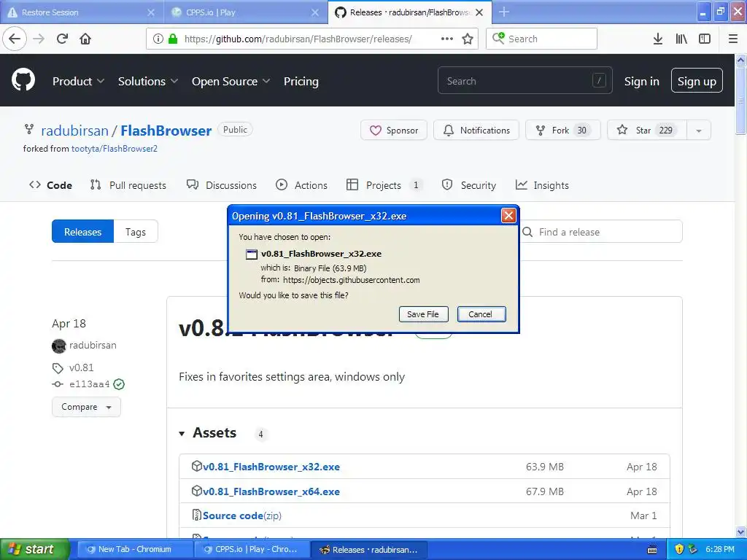Click the verified commit checkmark icon
The width and height of the screenshot is (747, 560).
[119, 384]
